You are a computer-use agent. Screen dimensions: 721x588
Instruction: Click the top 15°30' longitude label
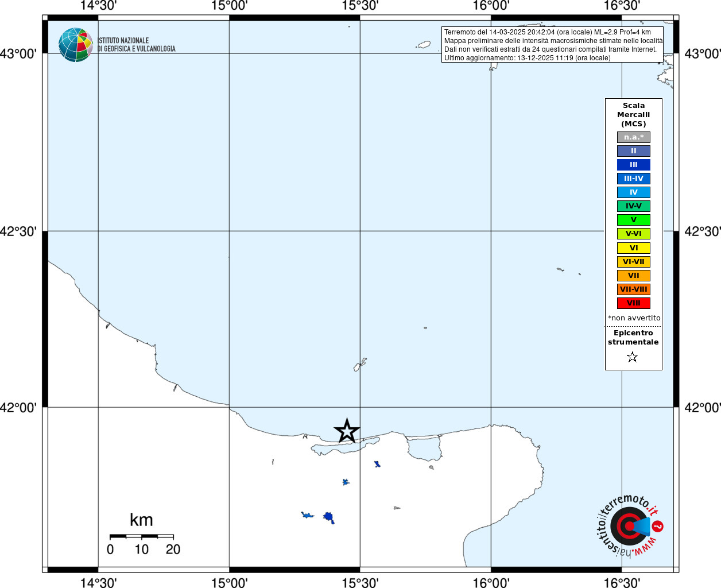pos(360,6)
